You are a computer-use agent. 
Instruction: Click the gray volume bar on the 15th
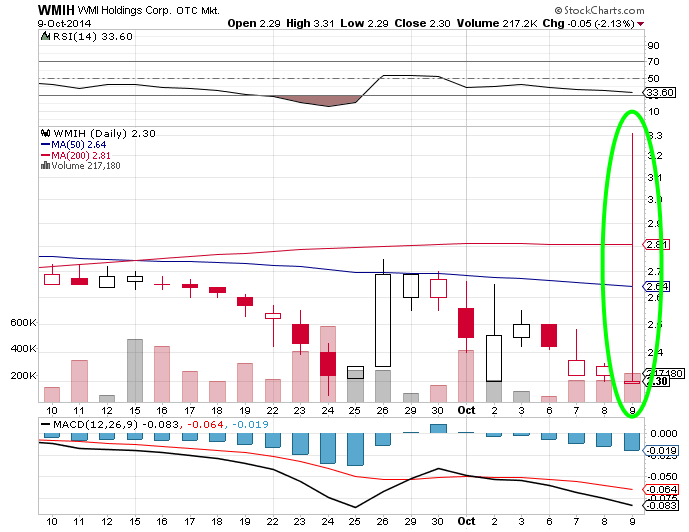[x=135, y=370]
